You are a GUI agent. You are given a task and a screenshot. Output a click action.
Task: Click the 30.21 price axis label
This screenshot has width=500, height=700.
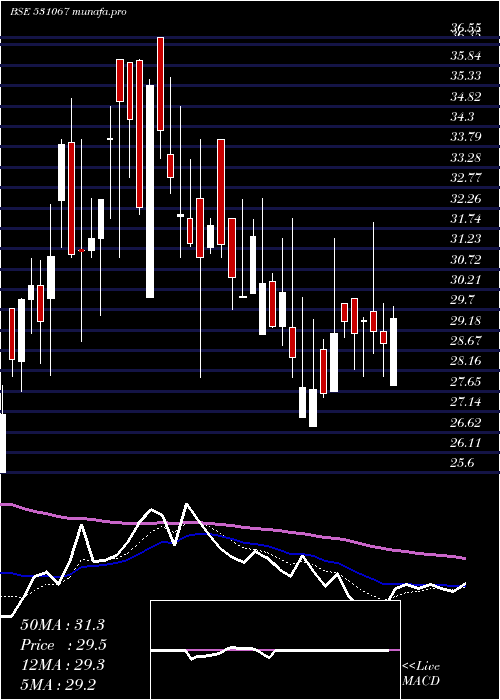(x=466, y=280)
